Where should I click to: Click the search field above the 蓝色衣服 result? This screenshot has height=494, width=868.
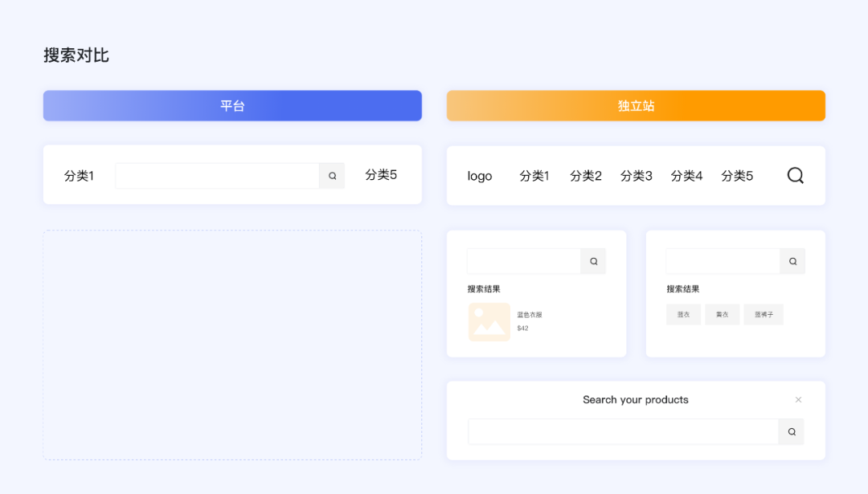[524, 261]
